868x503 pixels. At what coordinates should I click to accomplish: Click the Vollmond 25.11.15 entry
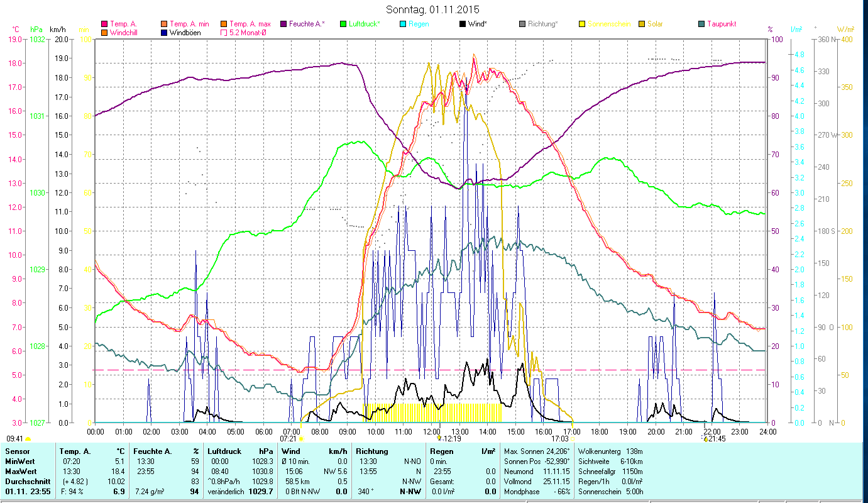pyautogui.click(x=537, y=482)
